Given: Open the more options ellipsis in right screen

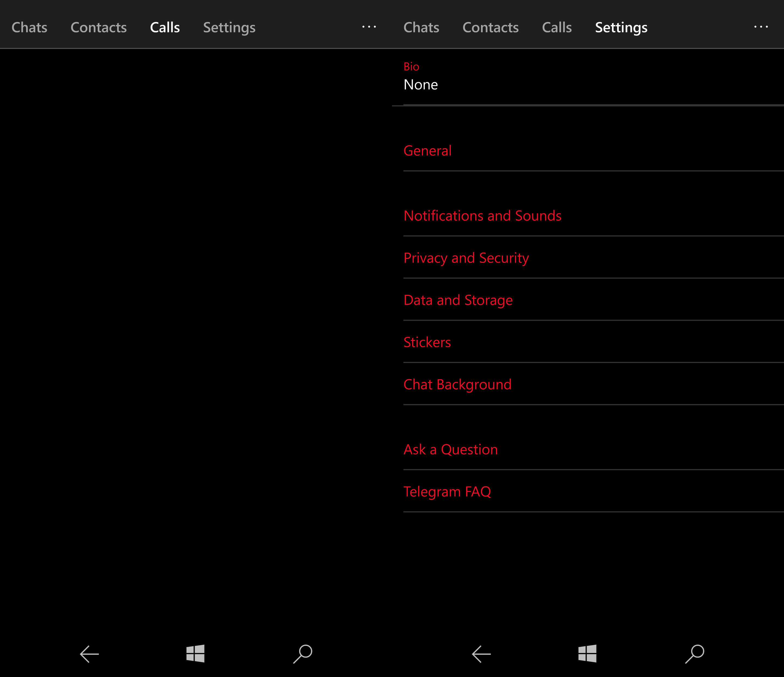Looking at the screenshot, I should point(761,26).
